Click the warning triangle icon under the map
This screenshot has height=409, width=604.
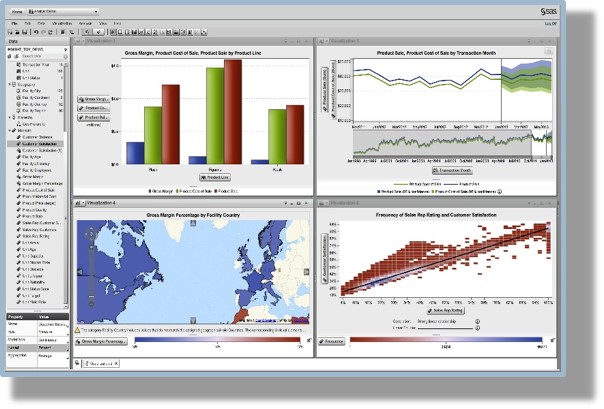click(x=77, y=330)
